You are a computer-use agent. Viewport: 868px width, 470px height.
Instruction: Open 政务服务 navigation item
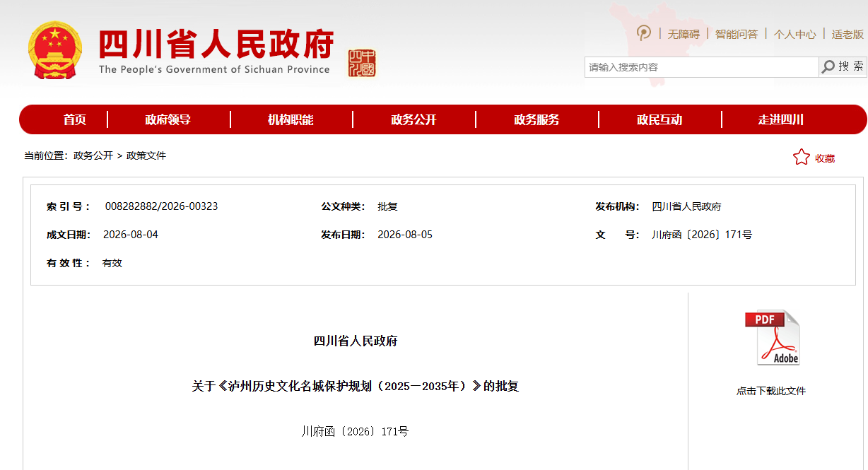(x=536, y=119)
